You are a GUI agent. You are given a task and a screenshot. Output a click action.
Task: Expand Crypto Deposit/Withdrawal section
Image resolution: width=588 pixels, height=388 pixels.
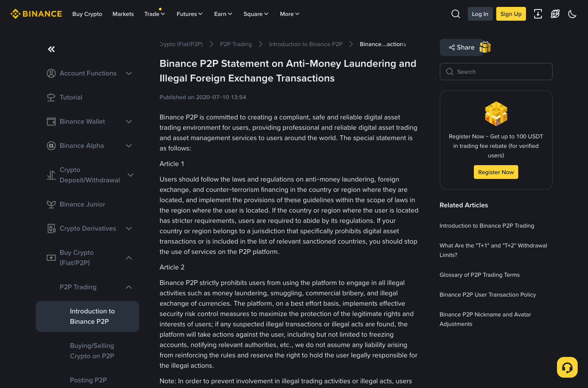click(x=131, y=175)
